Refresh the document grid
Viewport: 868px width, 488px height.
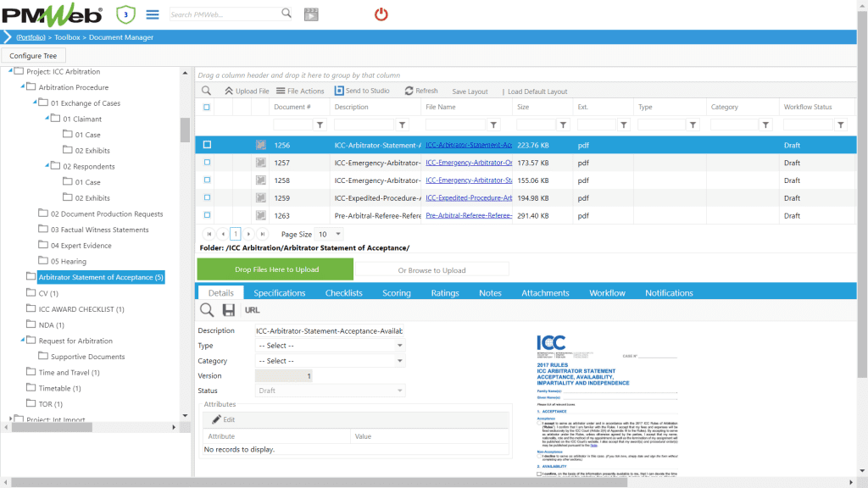click(421, 91)
